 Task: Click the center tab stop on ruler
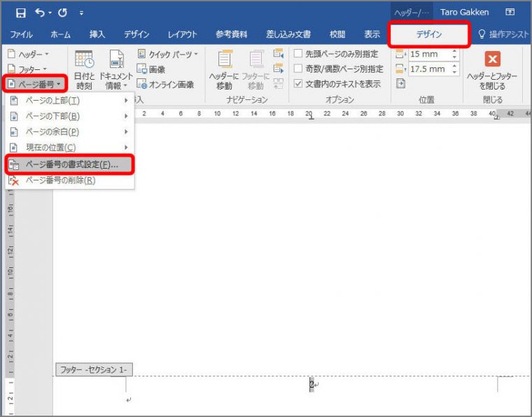point(311,118)
